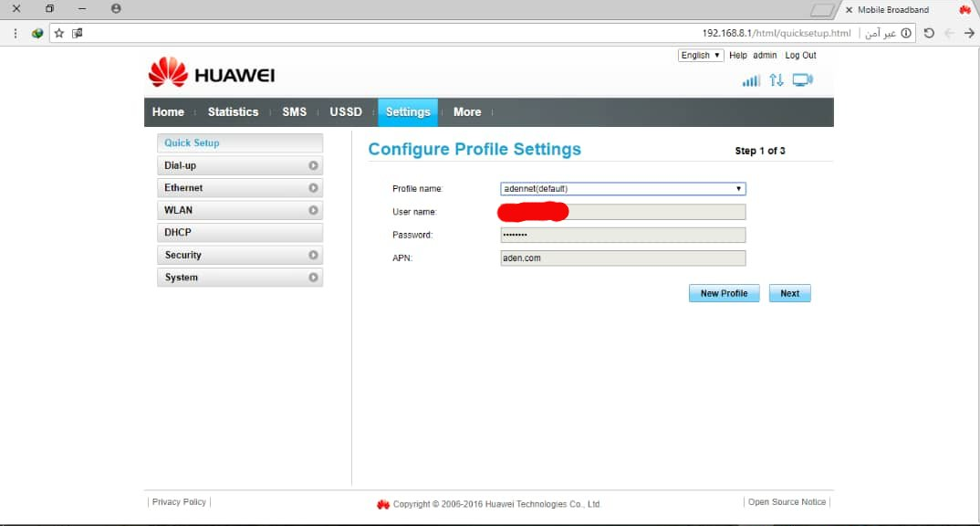Click the User name input field
The width and height of the screenshot is (980, 526).
pos(623,212)
